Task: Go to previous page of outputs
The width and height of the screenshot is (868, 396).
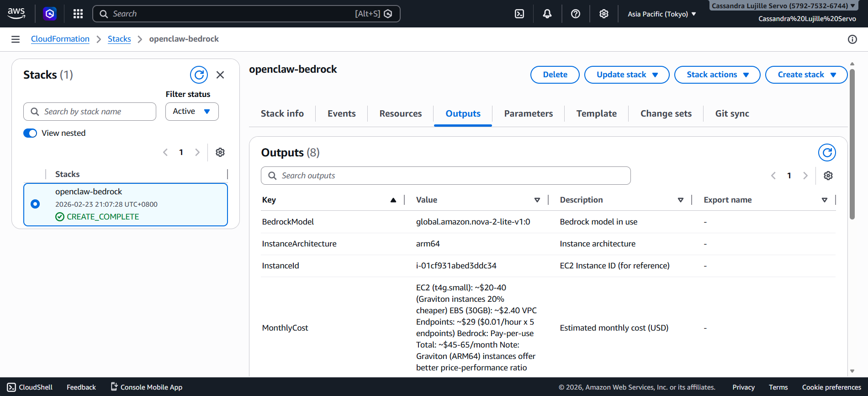Action: [773, 176]
